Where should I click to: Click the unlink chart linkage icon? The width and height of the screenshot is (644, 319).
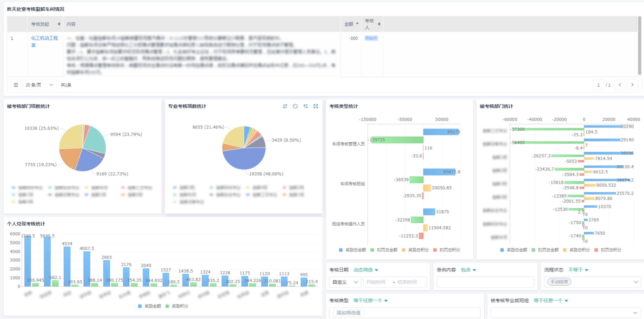(285, 106)
